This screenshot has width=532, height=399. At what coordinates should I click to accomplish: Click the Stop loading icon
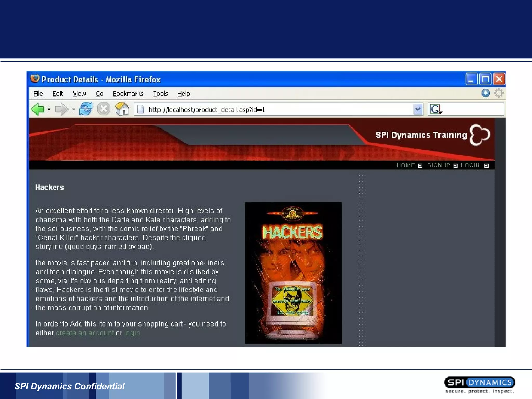[x=104, y=109]
